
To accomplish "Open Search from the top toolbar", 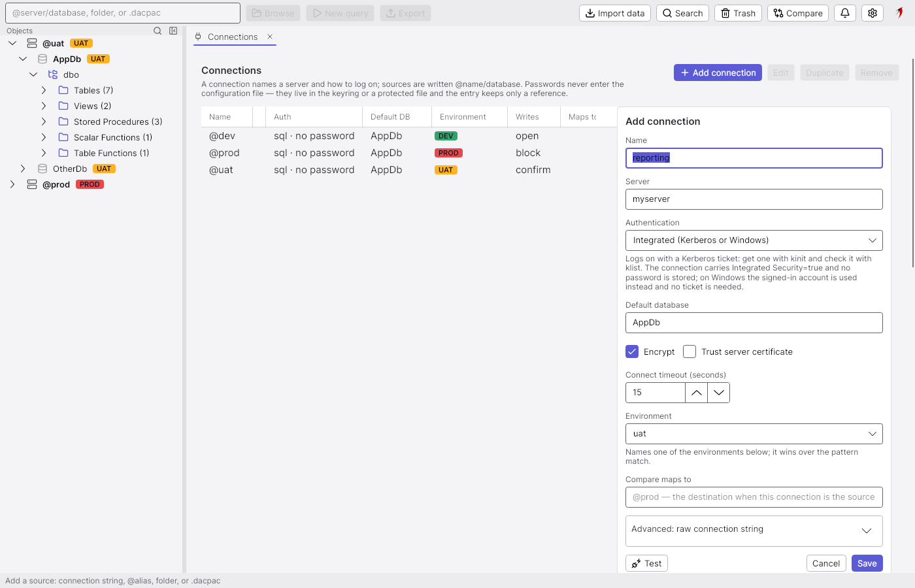I will pyautogui.click(x=682, y=13).
